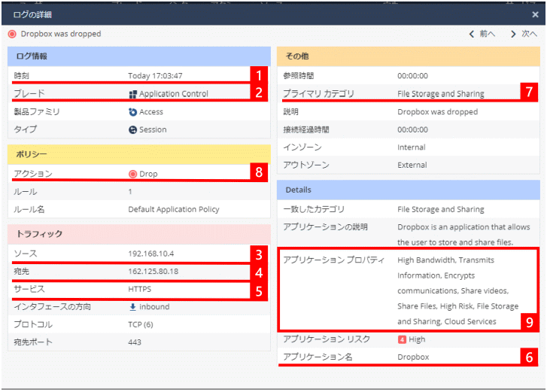Click the Default Application Policy rule name
The image size is (547, 392).
coord(172,209)
